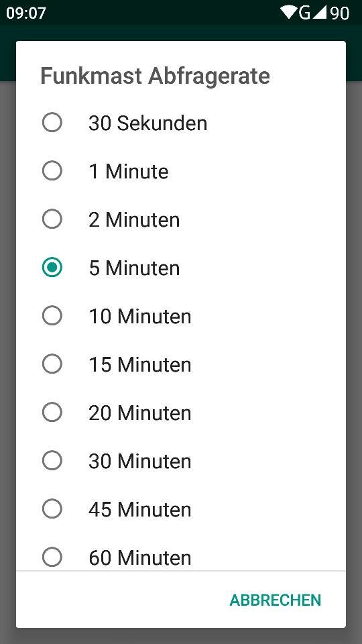This screenshot has width=362, height=644.
Task: Tap the WiFi status icon
Action: pos(288,13)
